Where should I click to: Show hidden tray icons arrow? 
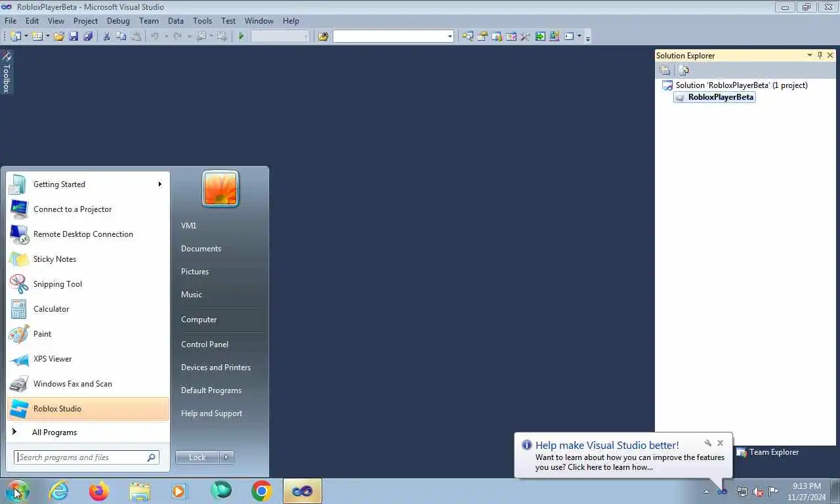(706, 492)
